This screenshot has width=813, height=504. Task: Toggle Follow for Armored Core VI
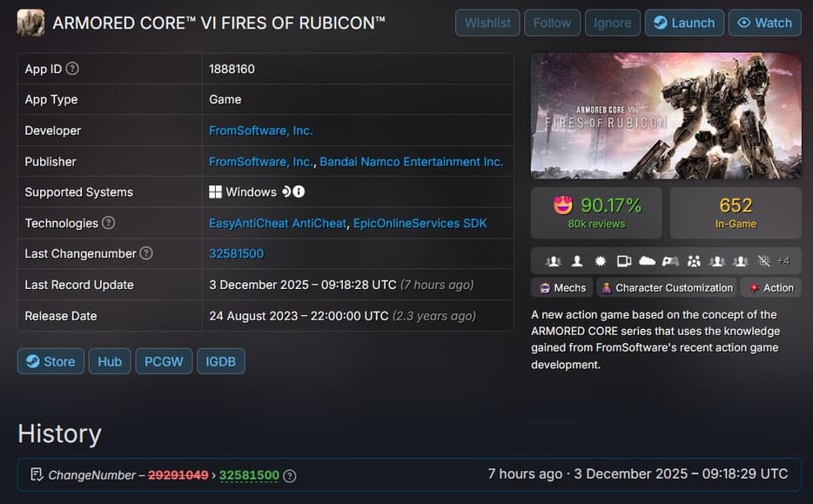coord(552,23)
